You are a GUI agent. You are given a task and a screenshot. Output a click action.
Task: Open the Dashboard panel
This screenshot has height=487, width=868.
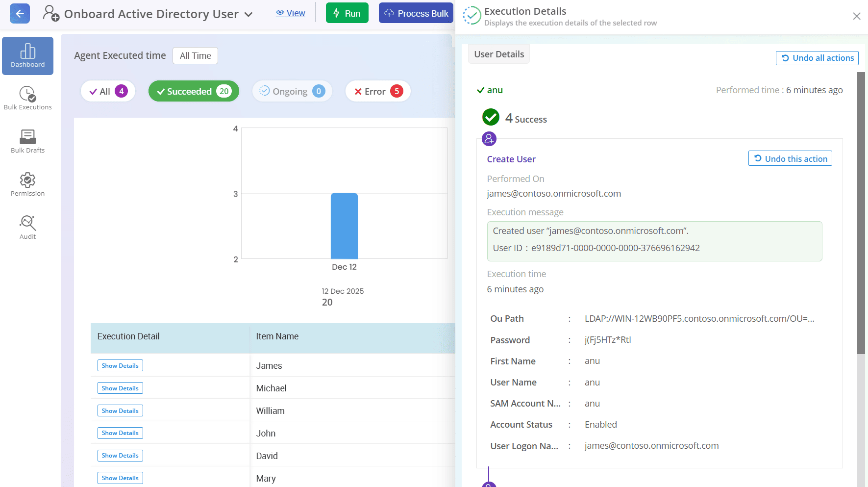[x=27, y=55]
